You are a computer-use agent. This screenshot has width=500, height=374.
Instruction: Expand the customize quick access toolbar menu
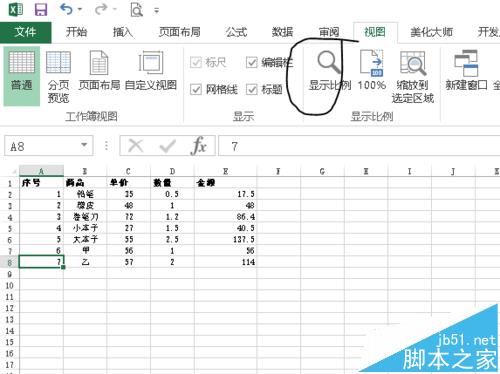(157, 10)
